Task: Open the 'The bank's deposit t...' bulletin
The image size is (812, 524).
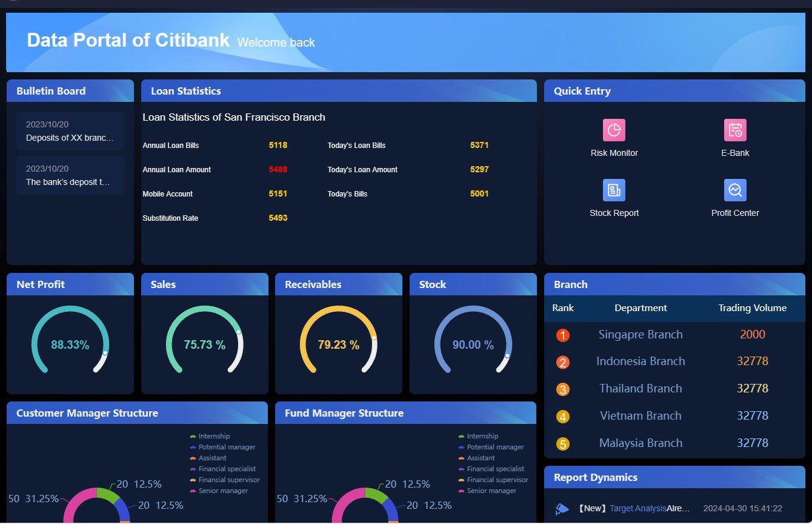Action: pyautogui.click(x=70, y=175)
